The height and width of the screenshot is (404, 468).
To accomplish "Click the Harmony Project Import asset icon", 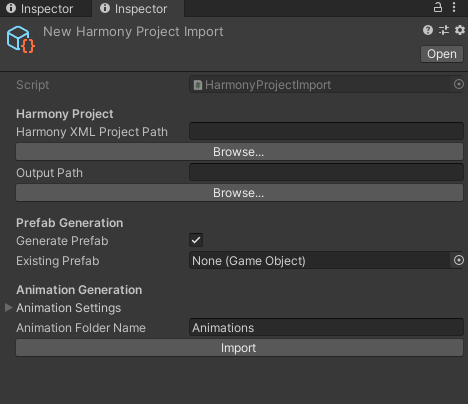I will pyautogui.click(x=20, y=40).
